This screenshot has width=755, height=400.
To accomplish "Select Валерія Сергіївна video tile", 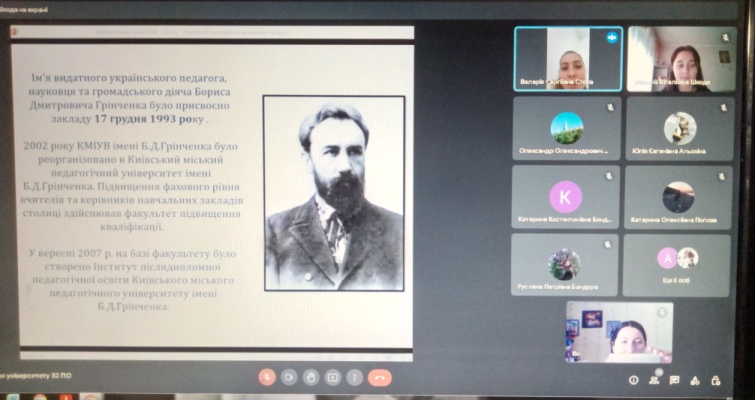I will 568,59.
